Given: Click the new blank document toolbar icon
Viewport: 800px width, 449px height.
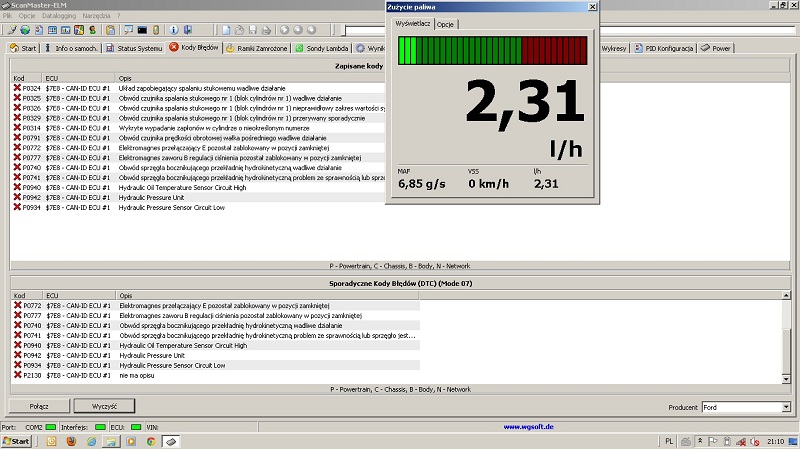Looking at the screenshot, I should [226, 31].
